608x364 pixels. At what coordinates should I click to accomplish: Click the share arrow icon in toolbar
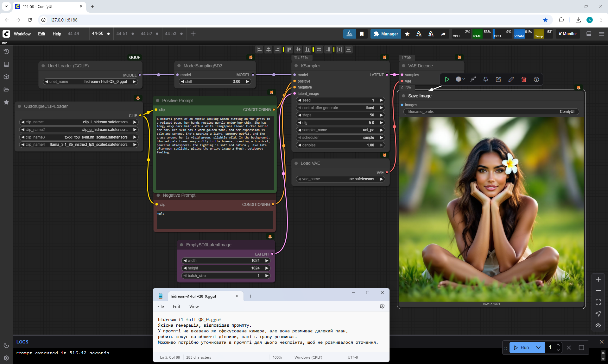click(443, 34)
